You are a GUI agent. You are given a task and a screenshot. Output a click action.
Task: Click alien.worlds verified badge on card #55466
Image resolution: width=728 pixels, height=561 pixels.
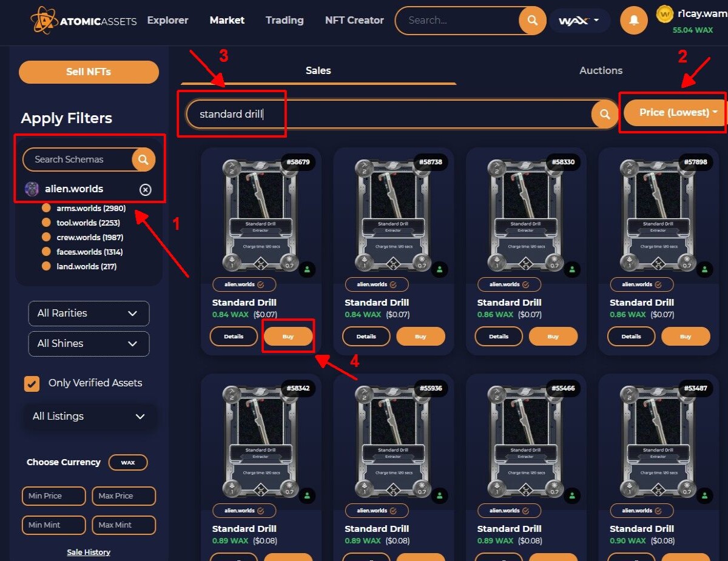(509, 511)
